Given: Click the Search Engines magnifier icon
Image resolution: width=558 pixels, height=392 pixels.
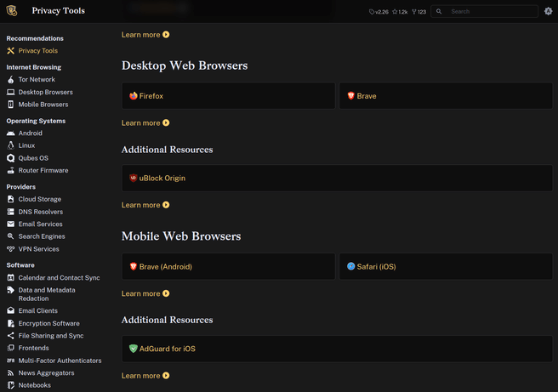Looking at the screenshot, I should pos(11,236).
